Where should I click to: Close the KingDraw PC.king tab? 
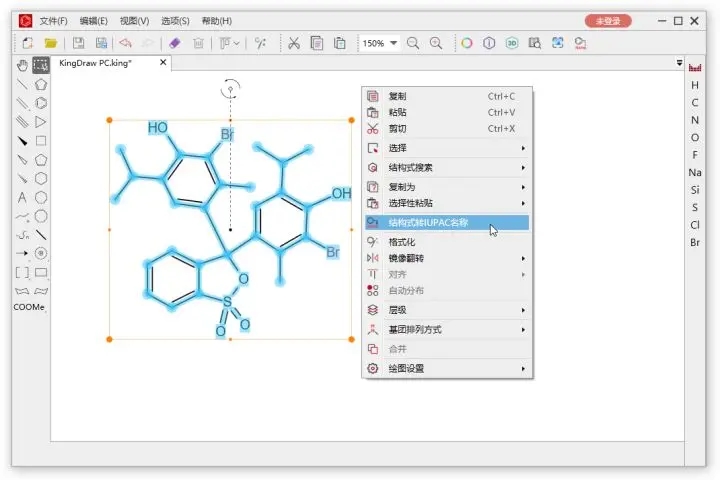pyautogui.click(x=163, y=63)
